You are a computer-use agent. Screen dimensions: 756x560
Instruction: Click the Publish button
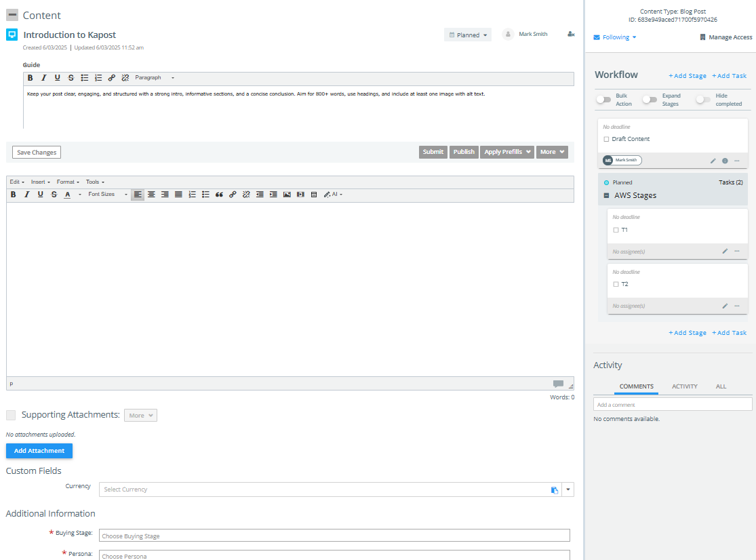pos(464,152)
